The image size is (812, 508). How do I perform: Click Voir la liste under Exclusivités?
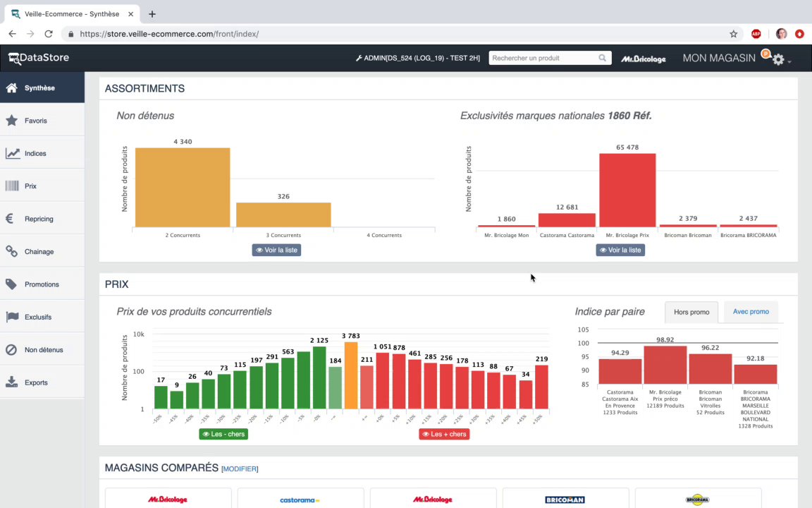coord(620,250)
